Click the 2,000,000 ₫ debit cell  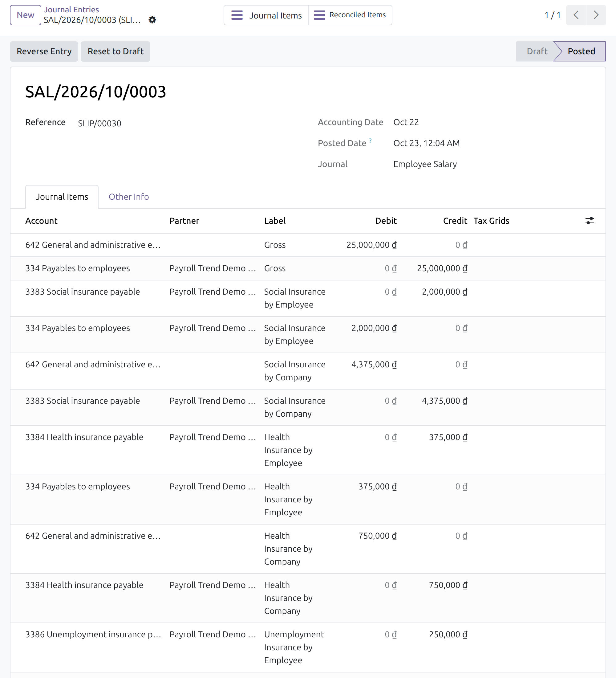point(374,328)
